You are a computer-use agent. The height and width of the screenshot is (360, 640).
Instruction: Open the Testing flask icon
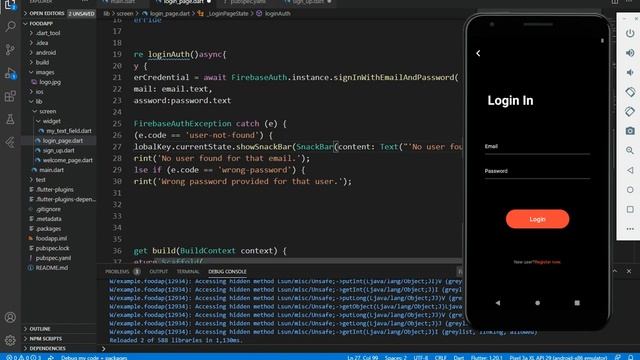click(x=10, y=119)
